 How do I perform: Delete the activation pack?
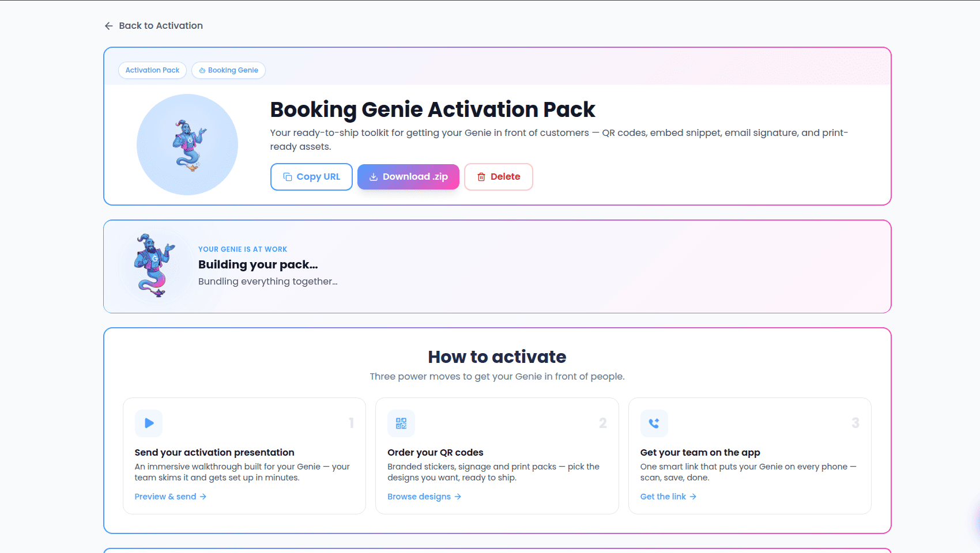(x=499, y=177)
